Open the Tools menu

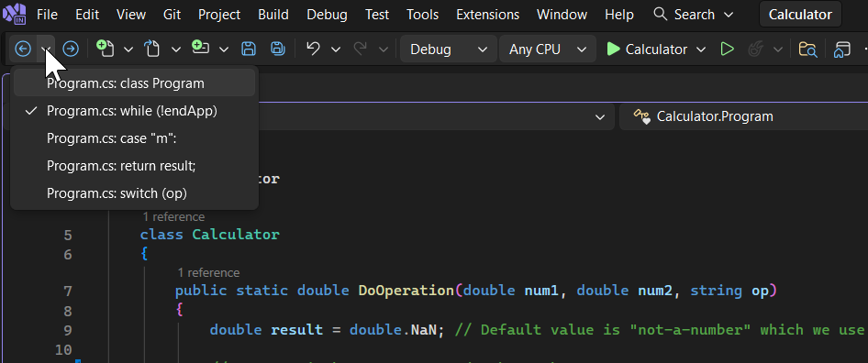(422, 15)
